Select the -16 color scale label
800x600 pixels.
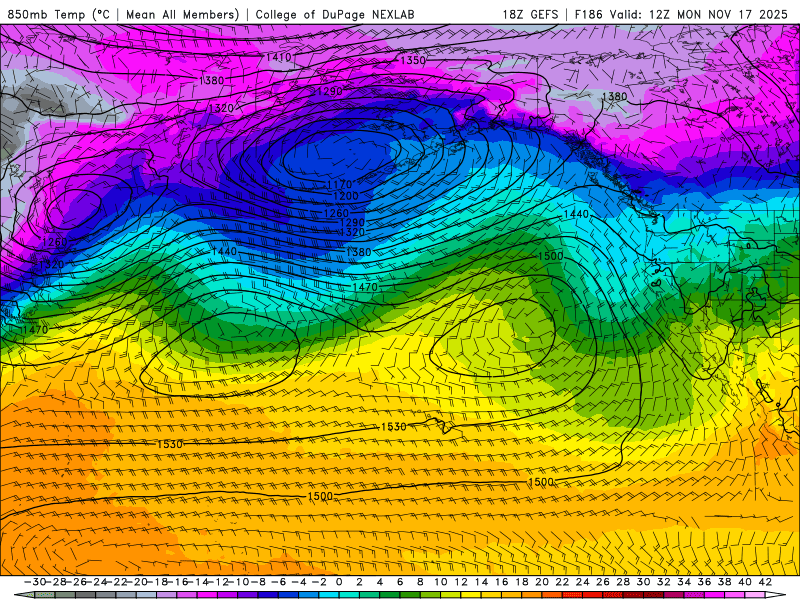[x=178, y=582]
